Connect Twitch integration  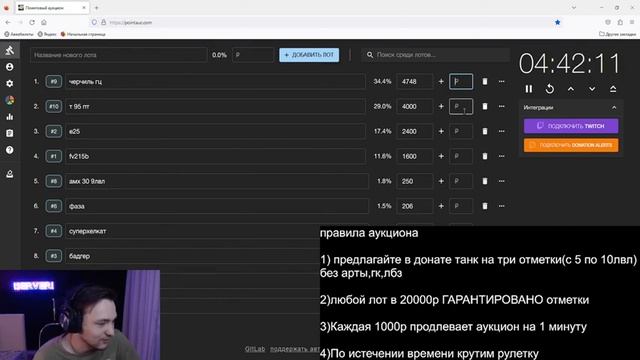(x=571, y=126)
